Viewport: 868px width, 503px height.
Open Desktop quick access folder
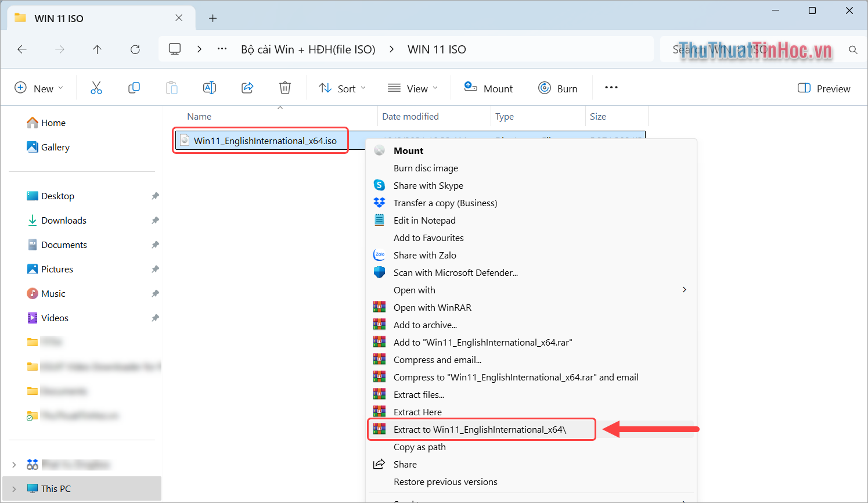[x=51, y=196]
